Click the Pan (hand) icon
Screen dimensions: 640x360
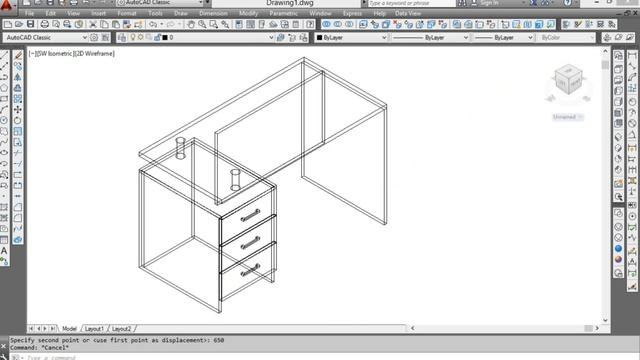[191, 24]
